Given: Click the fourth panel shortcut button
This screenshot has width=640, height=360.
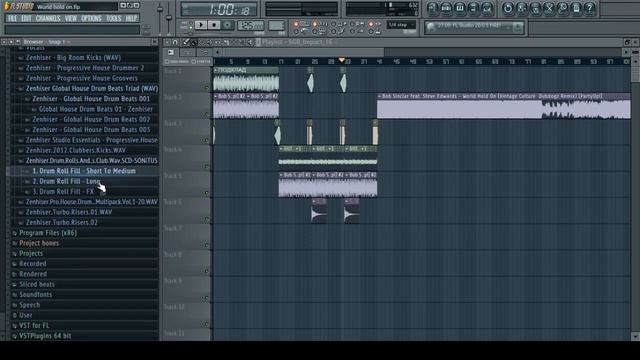Looking at the screenshot, I should click(473, 8).
